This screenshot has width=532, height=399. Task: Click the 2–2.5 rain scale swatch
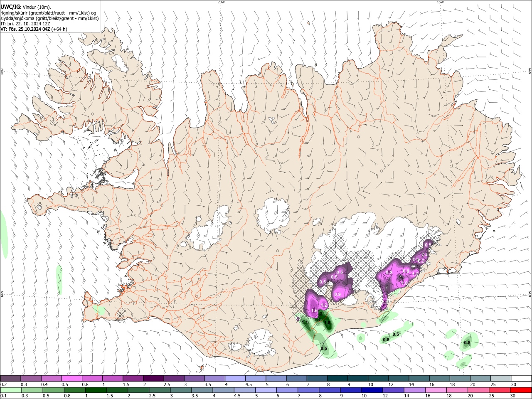point(138,390)
